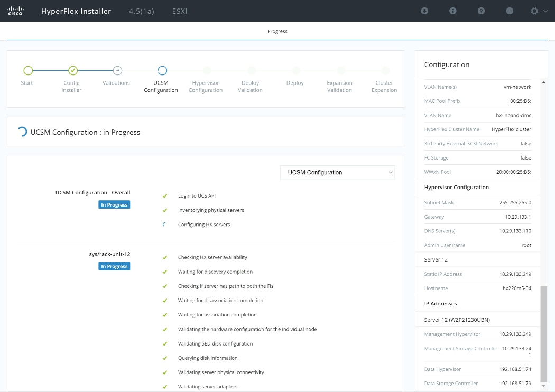Image resolution: width=555 pixels, height=392 pixels.
Task: Open the settings gear menu
Action: [534, 11]
